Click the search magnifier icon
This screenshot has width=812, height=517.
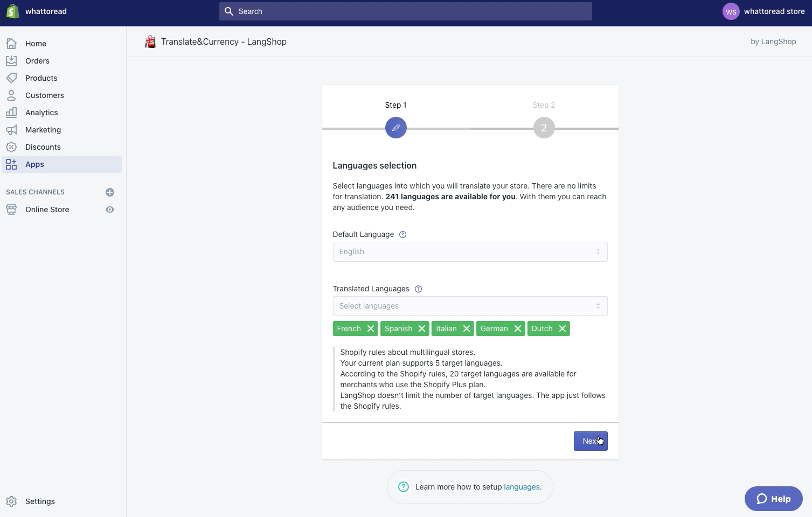point(229,11)
